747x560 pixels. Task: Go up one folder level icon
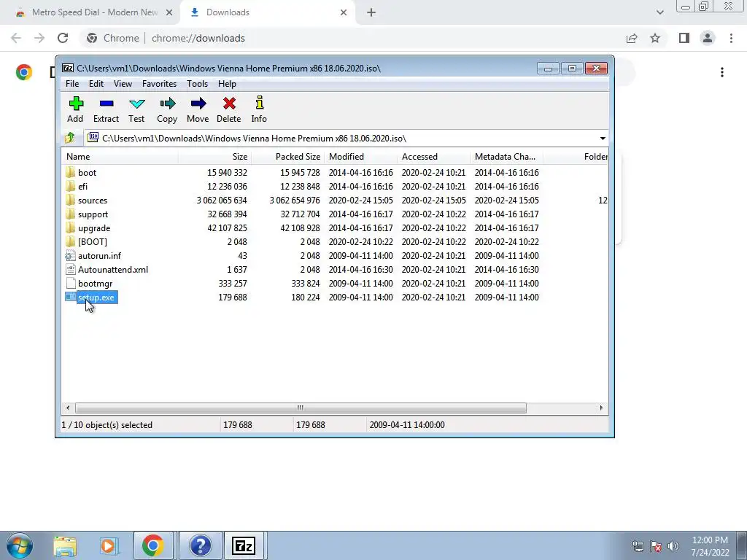(70, 138)
